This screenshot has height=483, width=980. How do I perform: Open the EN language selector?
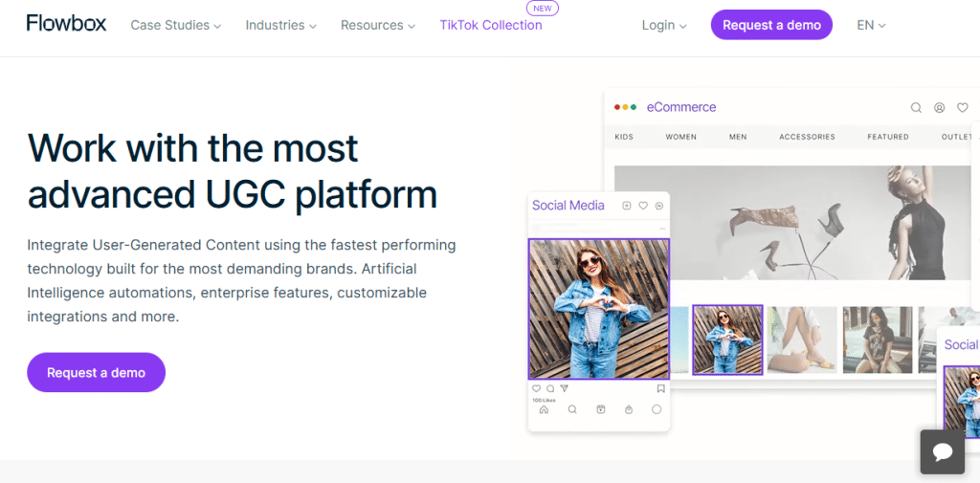[871, 25]
